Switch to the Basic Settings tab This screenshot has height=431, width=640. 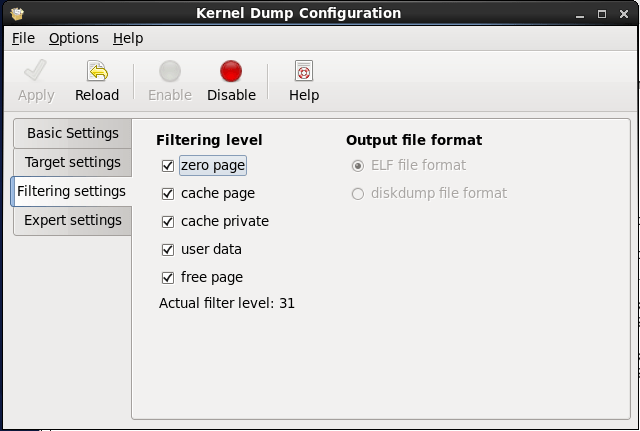(x=72, y=133)
